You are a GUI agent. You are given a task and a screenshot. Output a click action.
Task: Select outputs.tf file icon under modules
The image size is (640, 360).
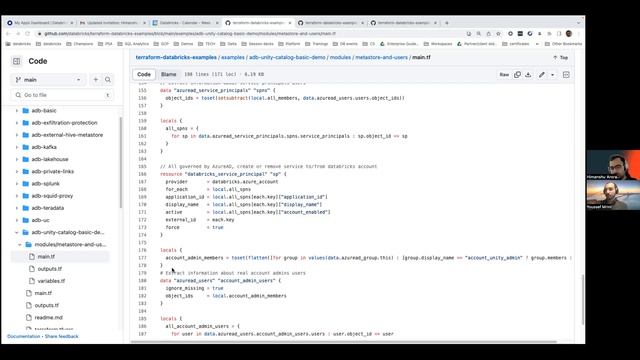(32, 269)
